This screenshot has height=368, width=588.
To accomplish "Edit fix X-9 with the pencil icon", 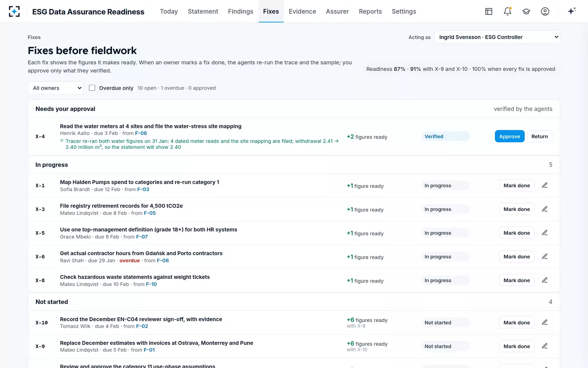I will [x=545, y=346].
